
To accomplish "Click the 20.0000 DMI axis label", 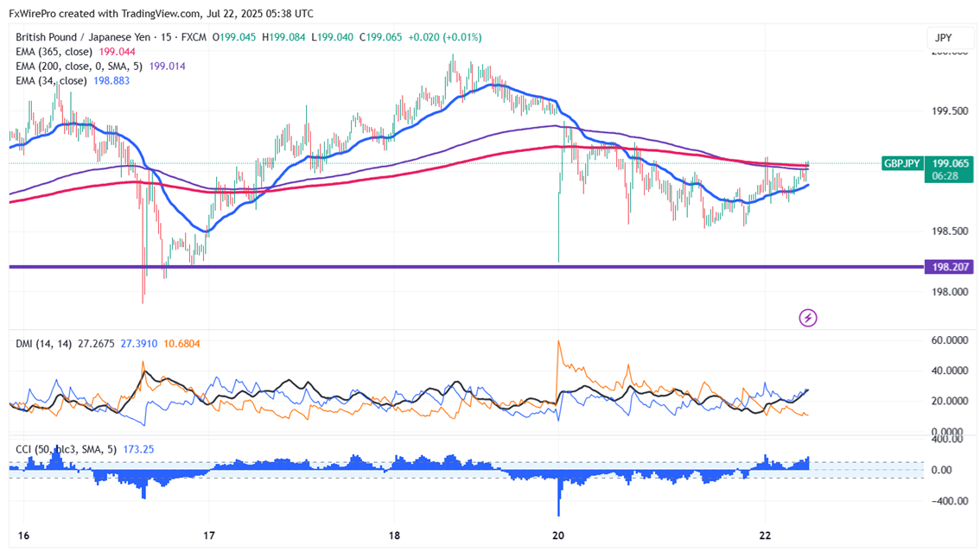I will click(x=950, y=401).
